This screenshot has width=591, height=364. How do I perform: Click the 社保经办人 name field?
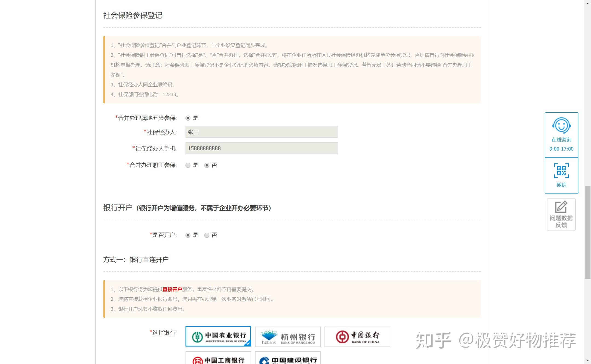click(261, 132)
